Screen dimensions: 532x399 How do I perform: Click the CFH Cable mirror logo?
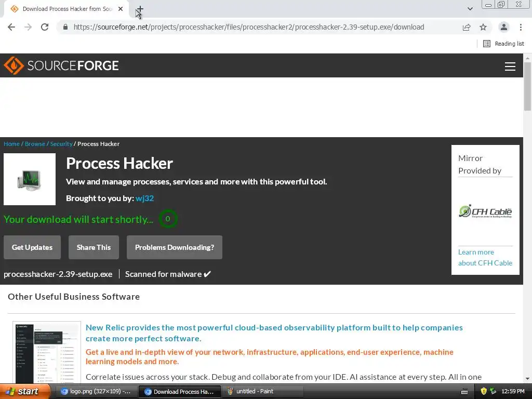pyautogui.click(x=485, y=211)
